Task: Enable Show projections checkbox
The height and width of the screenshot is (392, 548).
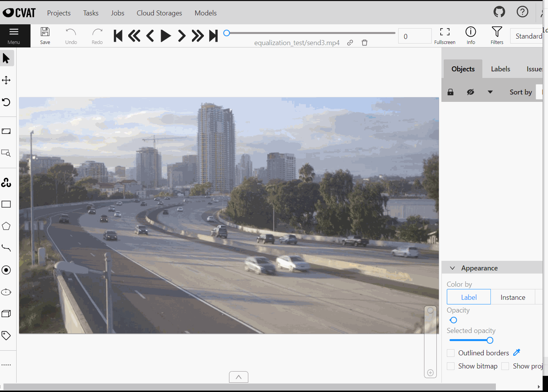Action: [x=505, y=366]
